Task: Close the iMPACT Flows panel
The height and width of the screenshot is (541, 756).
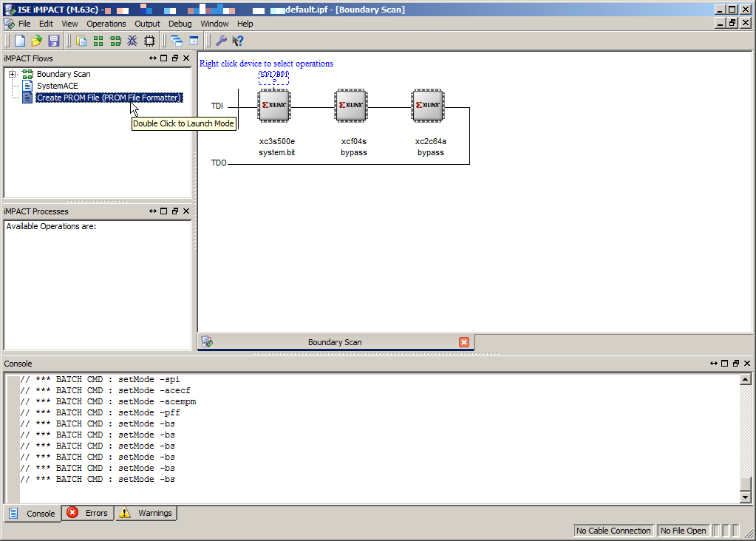Action: pyautogui.click(x=186, y=58)
